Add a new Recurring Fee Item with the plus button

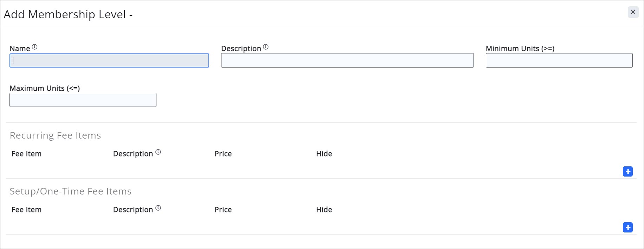(x=627, y=172)
